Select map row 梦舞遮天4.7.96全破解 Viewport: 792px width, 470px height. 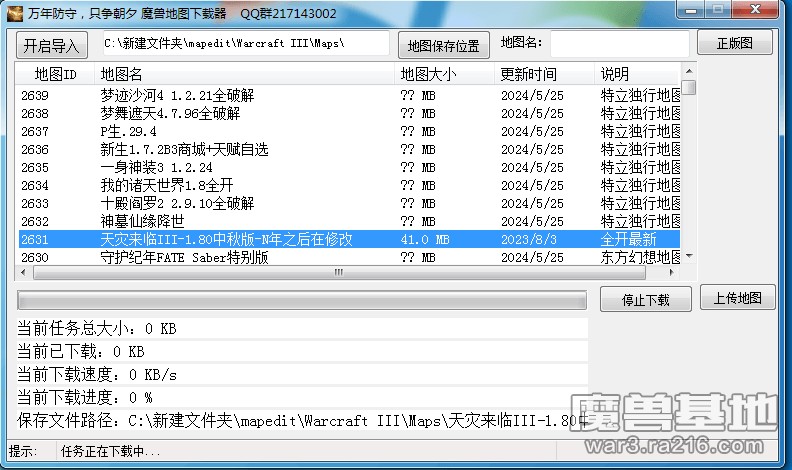(349, 114)
